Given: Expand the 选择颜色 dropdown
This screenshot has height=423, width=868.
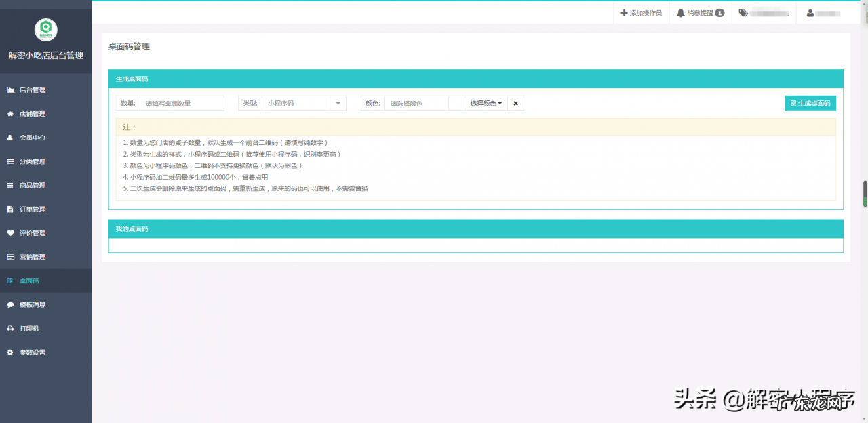Looking at the screenshot, I should coord(486,103).
